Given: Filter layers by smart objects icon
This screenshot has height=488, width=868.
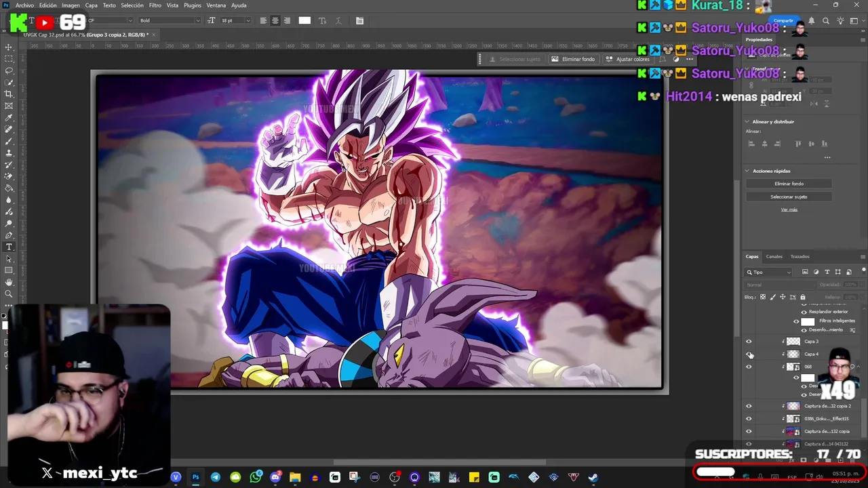Looking at the screenshot, I should 848,272.
